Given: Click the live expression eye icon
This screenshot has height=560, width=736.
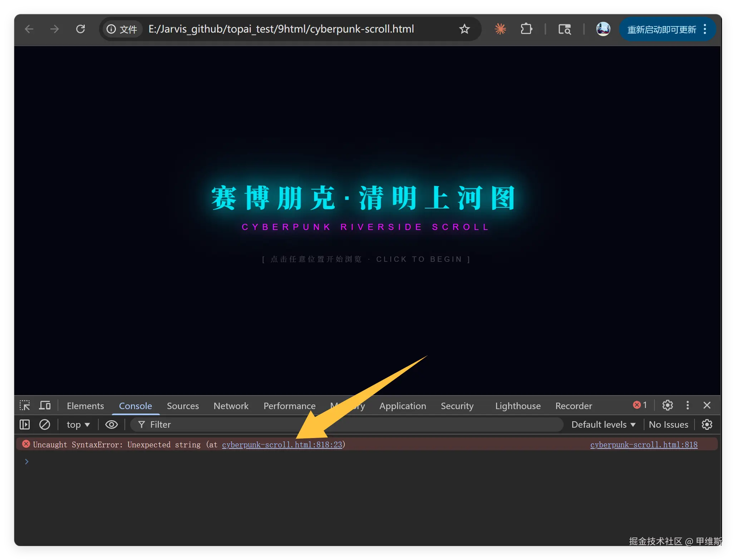Looking at the screenshot, I should coord(111,424).
